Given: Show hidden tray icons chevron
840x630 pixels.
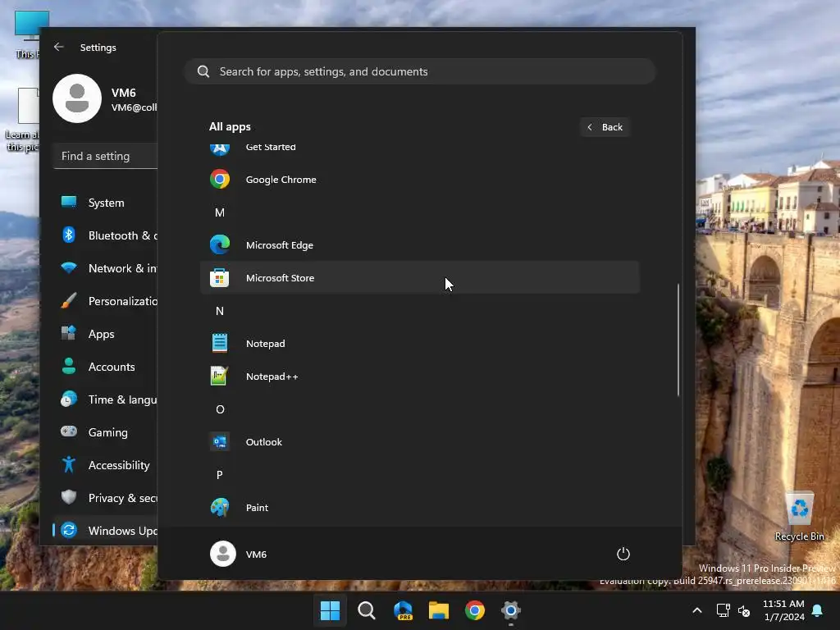Looking at the screenshot, I should tap(697, 610).
